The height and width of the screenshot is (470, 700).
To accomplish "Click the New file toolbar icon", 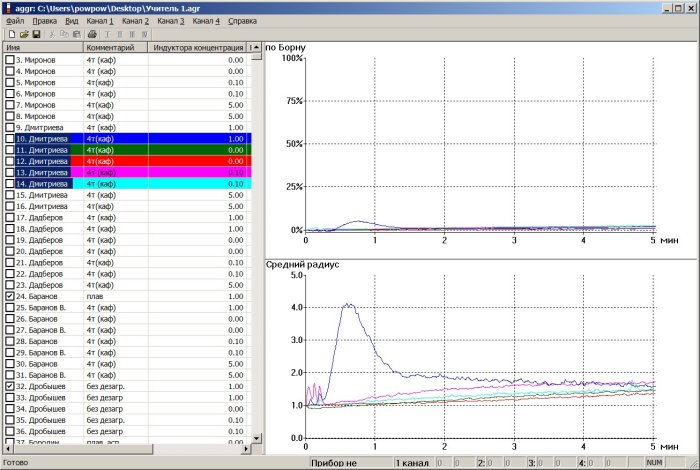I will [x=11, y=34].
